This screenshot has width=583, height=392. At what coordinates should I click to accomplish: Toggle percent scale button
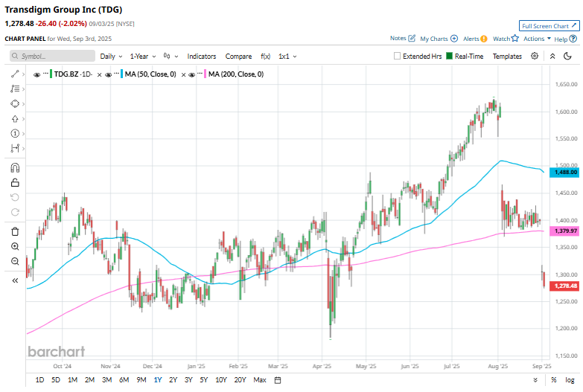click(554, 380)
